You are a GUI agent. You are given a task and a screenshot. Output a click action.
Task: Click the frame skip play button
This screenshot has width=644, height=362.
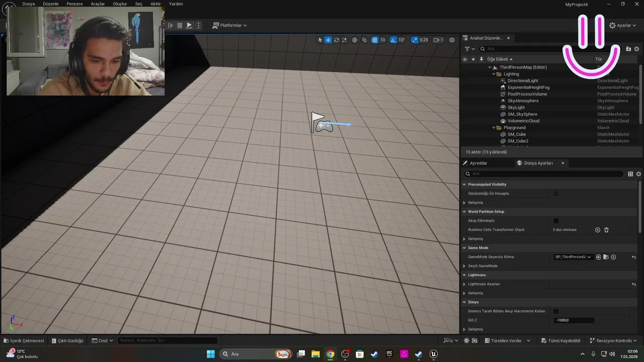click(x=171, y=25)
